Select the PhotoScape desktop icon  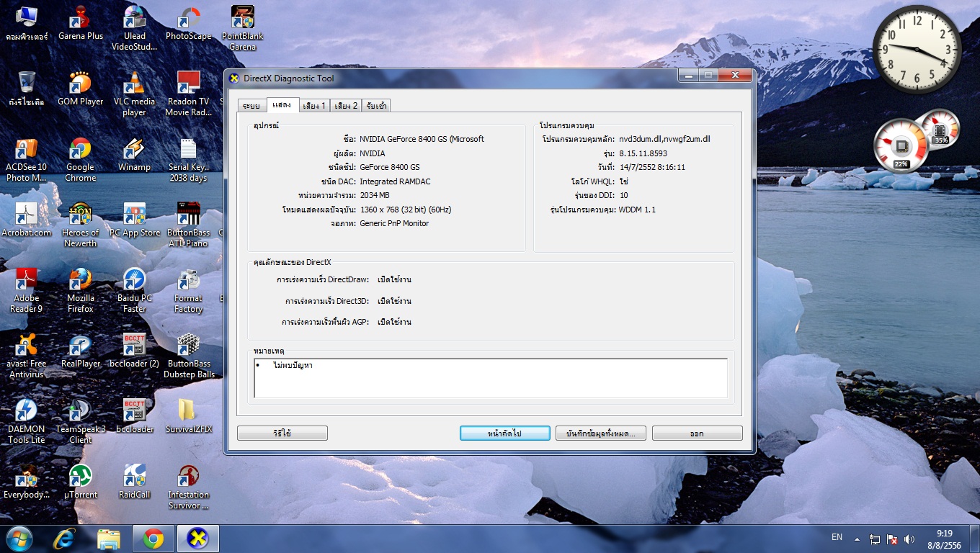pos(189,23)
